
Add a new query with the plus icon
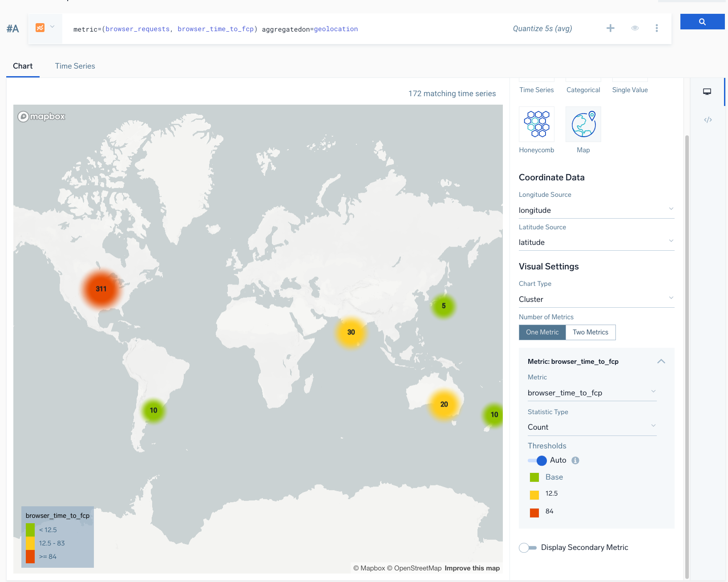(611, 28)
